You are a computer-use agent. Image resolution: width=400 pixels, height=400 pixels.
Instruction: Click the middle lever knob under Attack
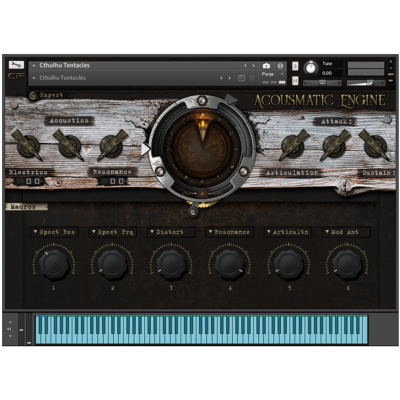coord(335,146)
